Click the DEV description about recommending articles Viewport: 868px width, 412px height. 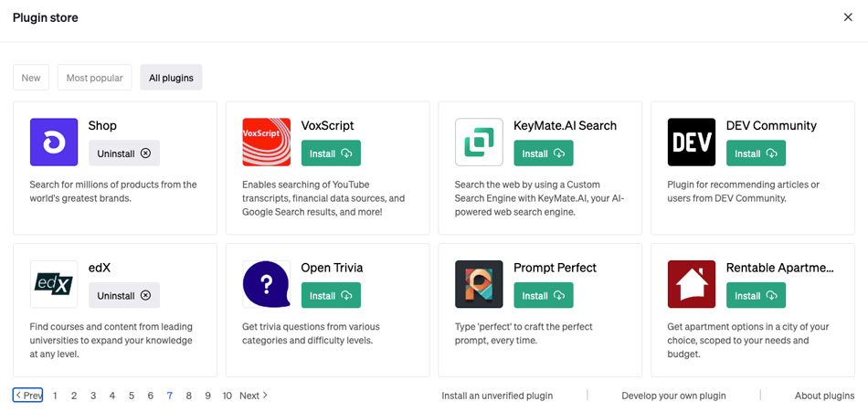click(744, 191)
